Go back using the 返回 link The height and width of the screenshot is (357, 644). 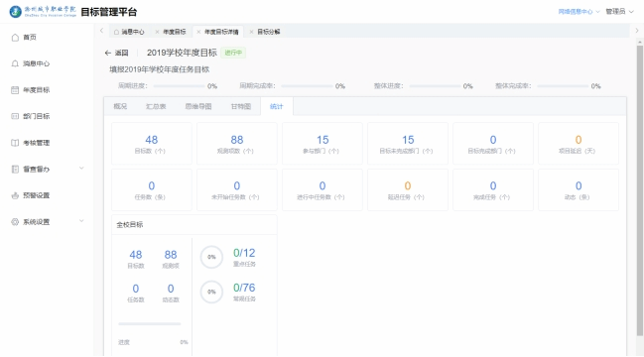[117, 53]
